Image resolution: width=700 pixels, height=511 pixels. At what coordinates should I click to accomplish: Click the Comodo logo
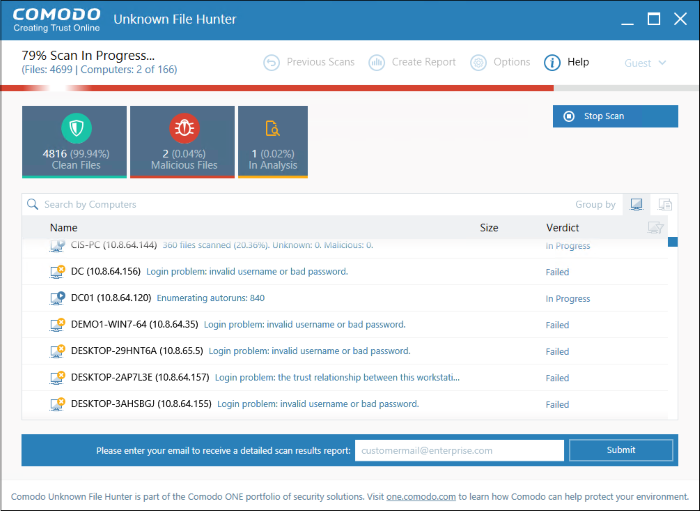(x=57, y=20)
